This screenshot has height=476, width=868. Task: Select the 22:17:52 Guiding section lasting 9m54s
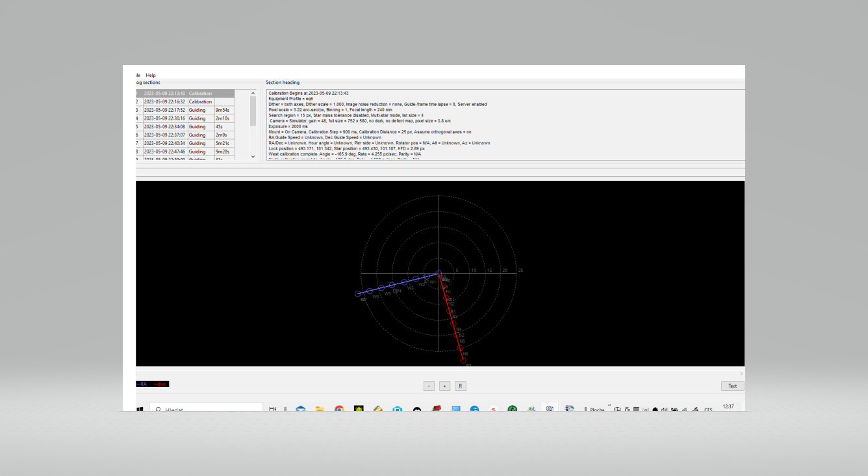coord(185,110)
